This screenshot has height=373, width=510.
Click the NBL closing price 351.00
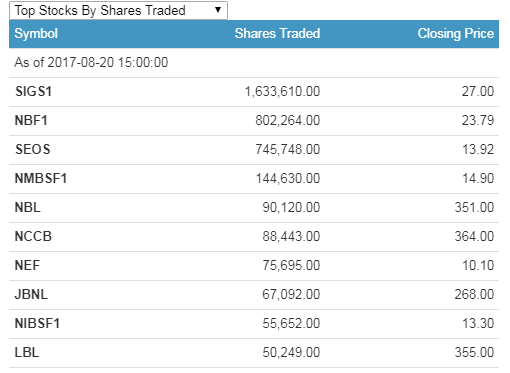pyautogui.click(x=474, y=207)
